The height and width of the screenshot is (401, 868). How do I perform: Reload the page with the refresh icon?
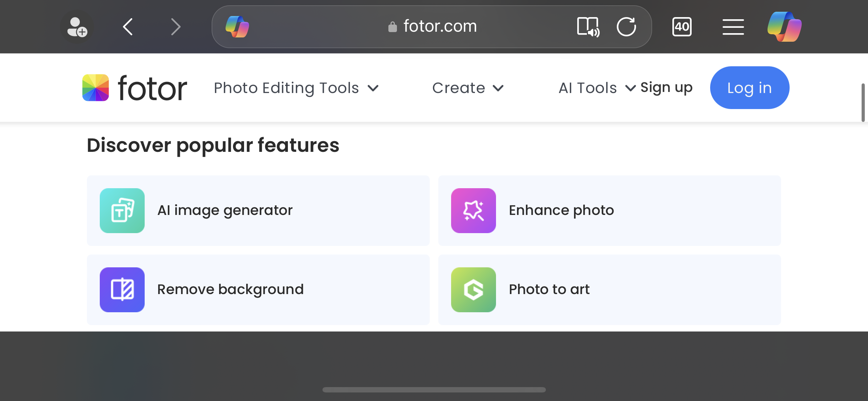click(x=626, y=27)
